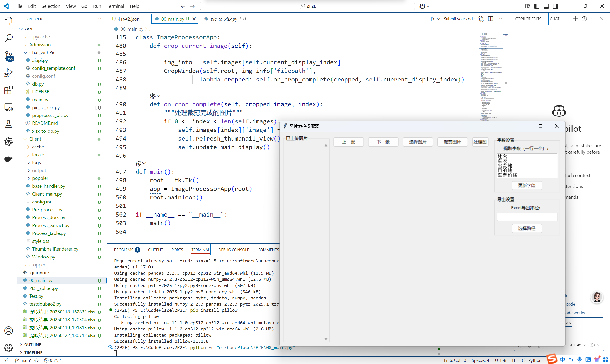The height and width of the screenshot is (364, 610).
Task: Toggle the Secondary Side Bar layout button
Action: pyautogui.click(x=555, y=6)
